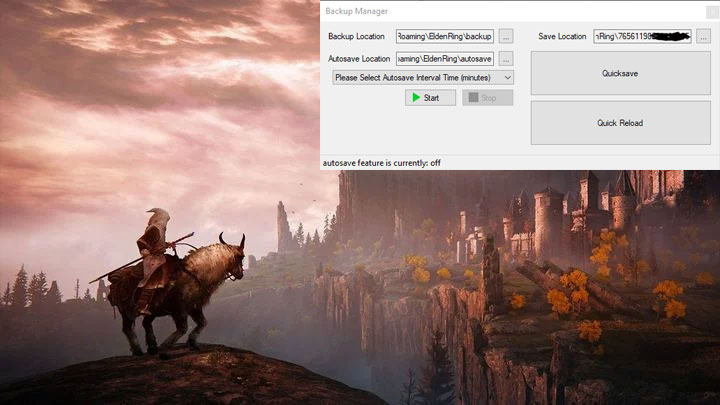Click the Save Location path field

(642, 36)
